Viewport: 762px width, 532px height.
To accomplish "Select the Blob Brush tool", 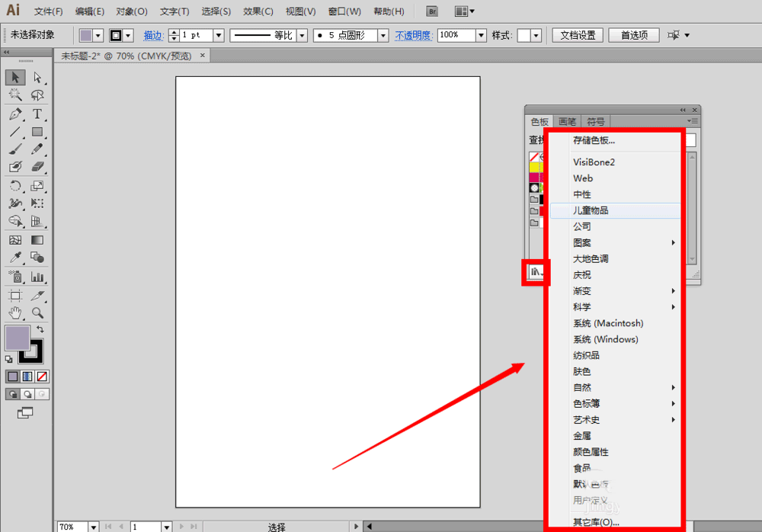I will pyautogui.click(x=15, y=167).
